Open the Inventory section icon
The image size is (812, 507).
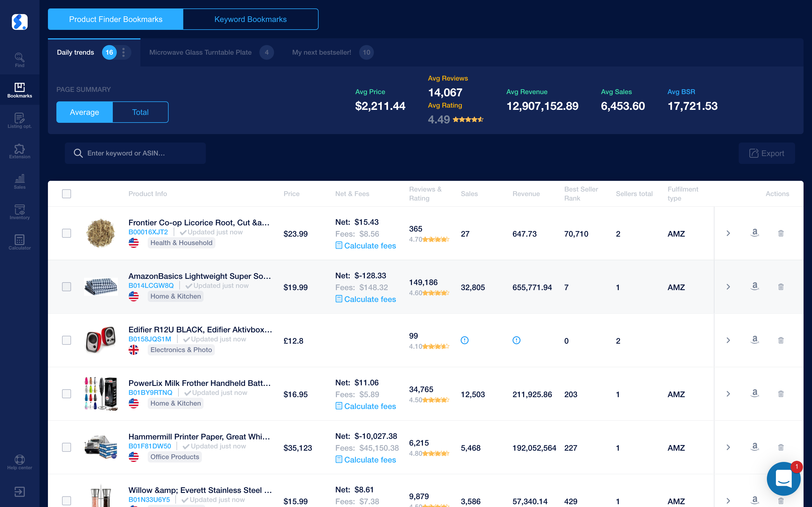[19, 212]
